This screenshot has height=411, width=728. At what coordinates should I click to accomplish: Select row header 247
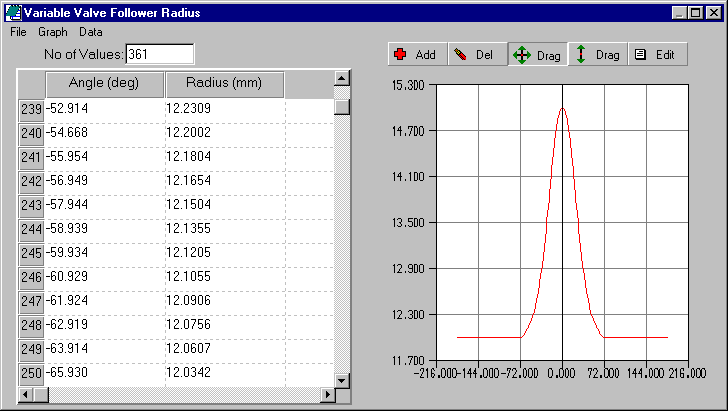pyautogui.click(x=31, y=302)
